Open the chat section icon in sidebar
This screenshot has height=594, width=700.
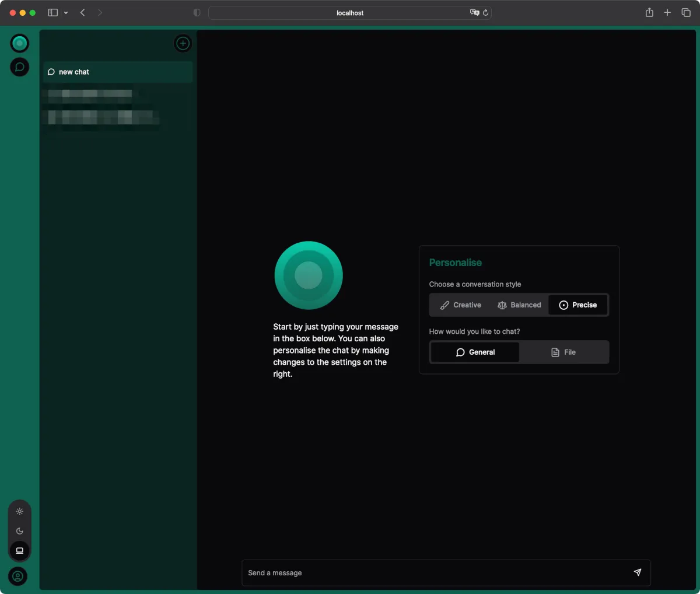tap(19, 67)
